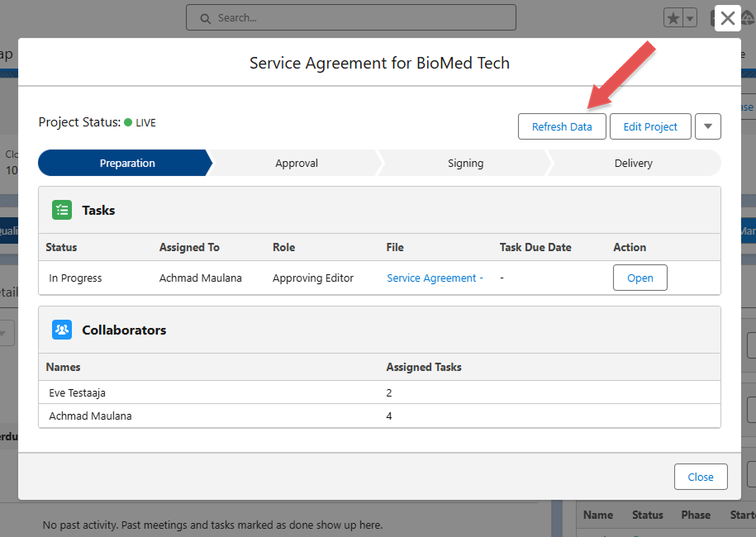The image size is (756, 537).
Task: Close the modal with the X icon
Action: click(x=727, y=18)
